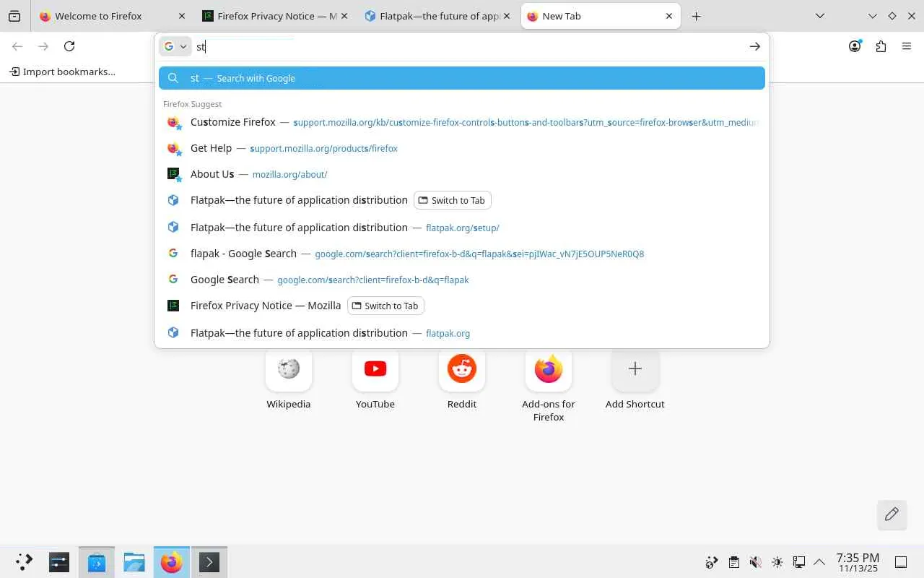Open the 'flapak - Google Search' suggestion
The image size is (924, 578).
click(x=462, y=254)
